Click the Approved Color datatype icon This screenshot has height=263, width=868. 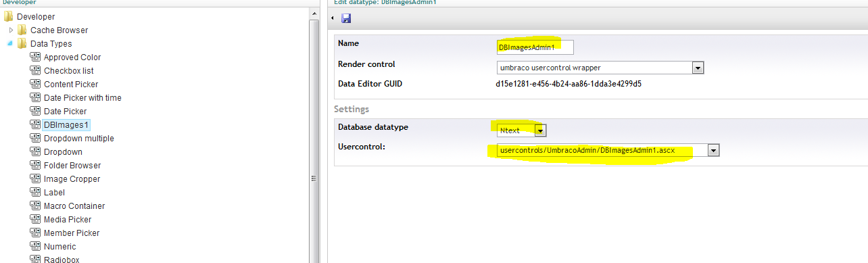click(36, 57)
